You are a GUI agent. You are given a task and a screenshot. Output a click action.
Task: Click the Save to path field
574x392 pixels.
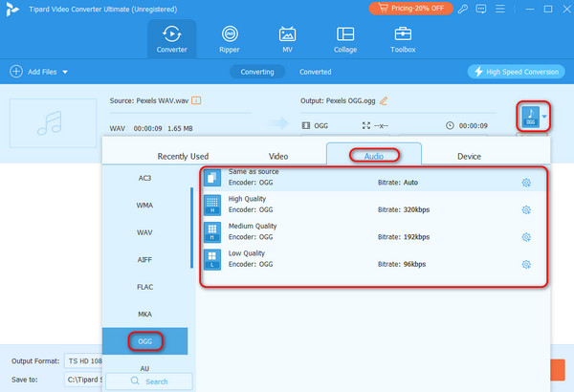[83, 380]
